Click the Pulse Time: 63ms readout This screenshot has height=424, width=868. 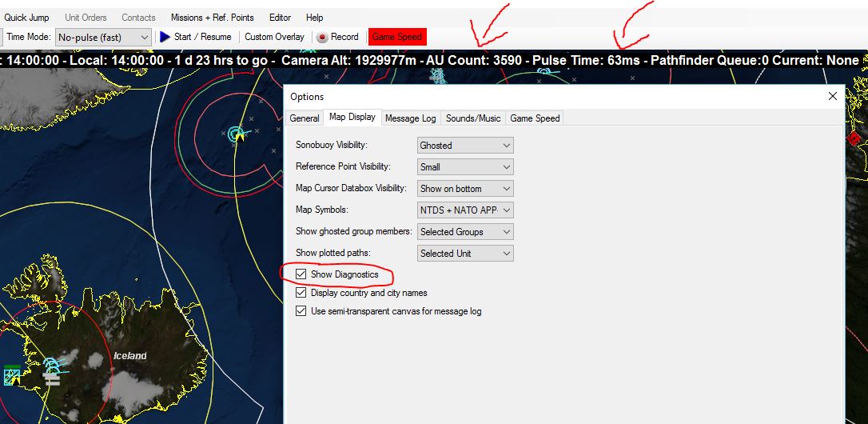coord(586,61)
